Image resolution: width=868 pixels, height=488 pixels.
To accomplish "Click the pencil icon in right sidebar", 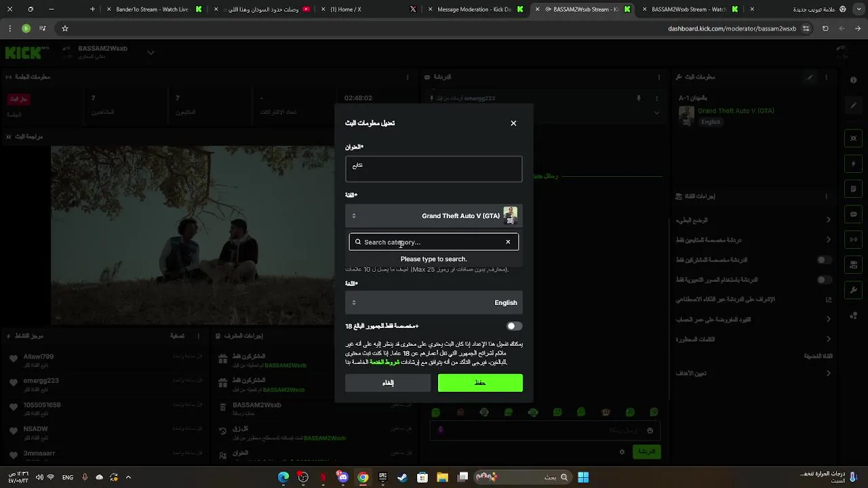I will tap(854, 106).
